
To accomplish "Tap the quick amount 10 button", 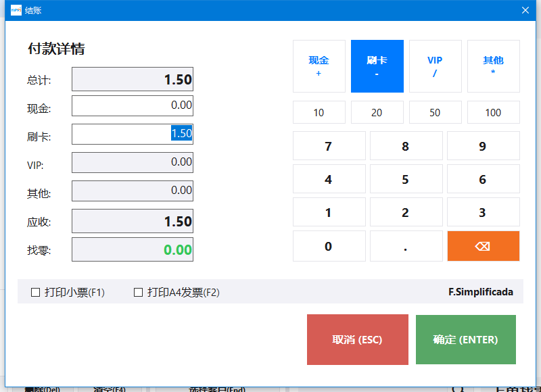I will [319, 112].
